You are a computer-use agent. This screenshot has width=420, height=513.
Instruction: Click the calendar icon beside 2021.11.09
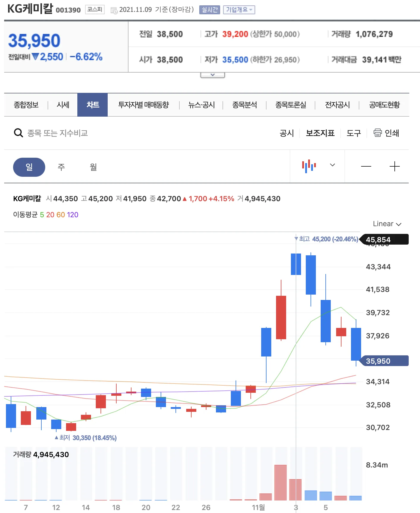click(x=114, y=10)
